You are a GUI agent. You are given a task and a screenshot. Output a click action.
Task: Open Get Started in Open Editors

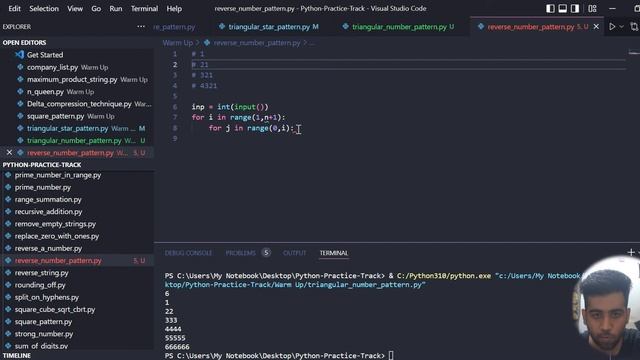(x=45, y=55)
